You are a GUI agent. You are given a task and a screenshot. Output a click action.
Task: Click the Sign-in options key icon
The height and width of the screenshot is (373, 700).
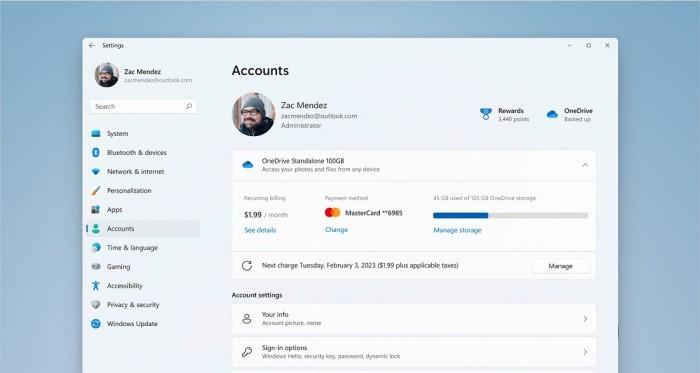coord(247,352)
